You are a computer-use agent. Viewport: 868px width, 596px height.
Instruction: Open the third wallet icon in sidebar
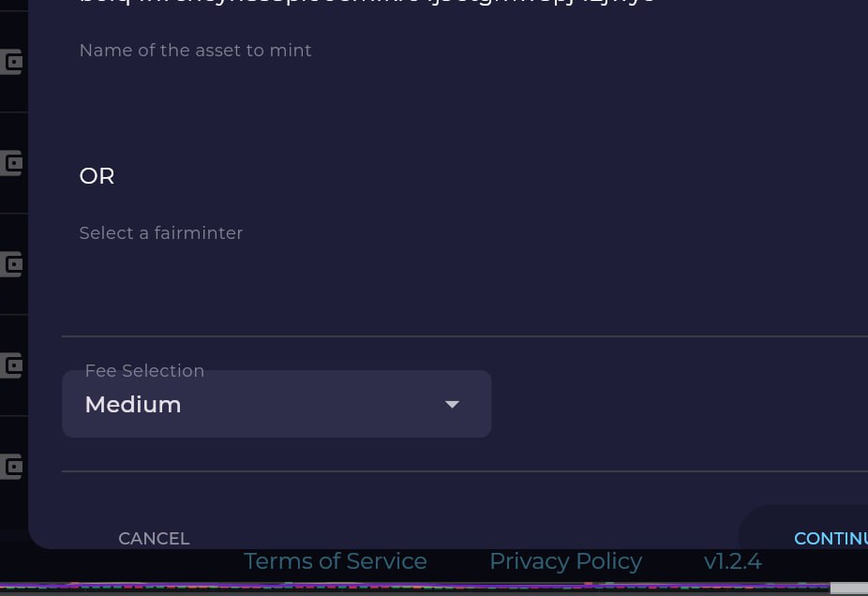[x=11, y=264]
